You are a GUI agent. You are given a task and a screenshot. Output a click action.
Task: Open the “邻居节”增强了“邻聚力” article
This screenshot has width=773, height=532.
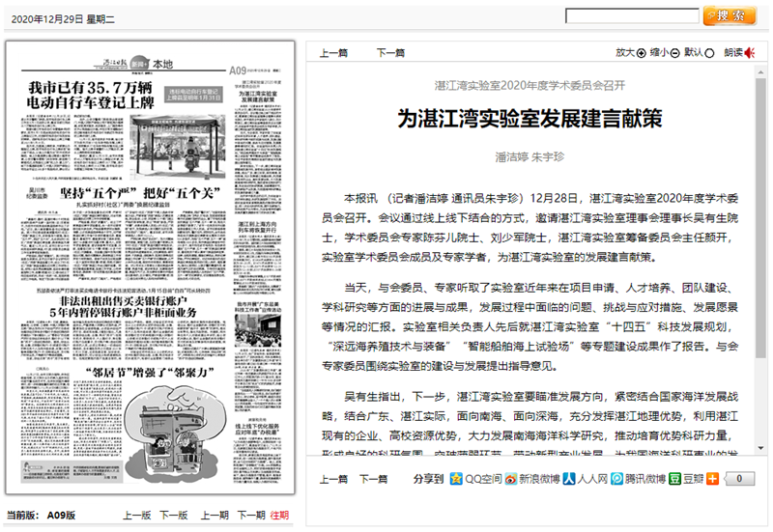(150, 373)
